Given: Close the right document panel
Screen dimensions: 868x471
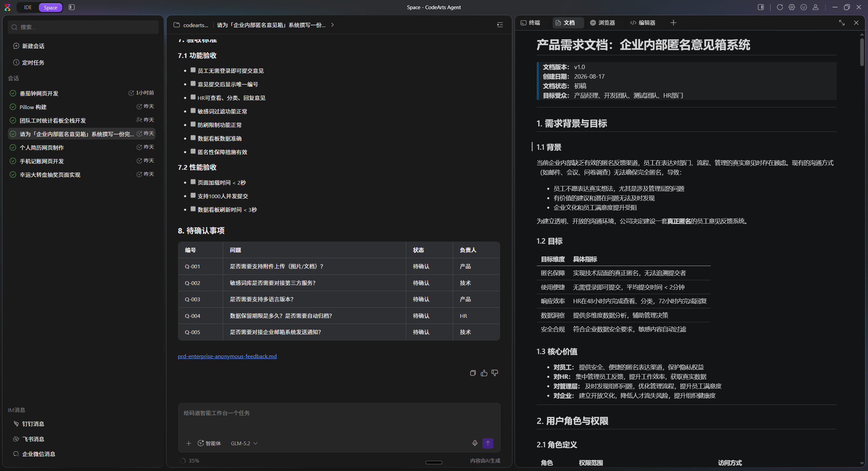Looking at the screenshot, I should [x=856, y=23].
